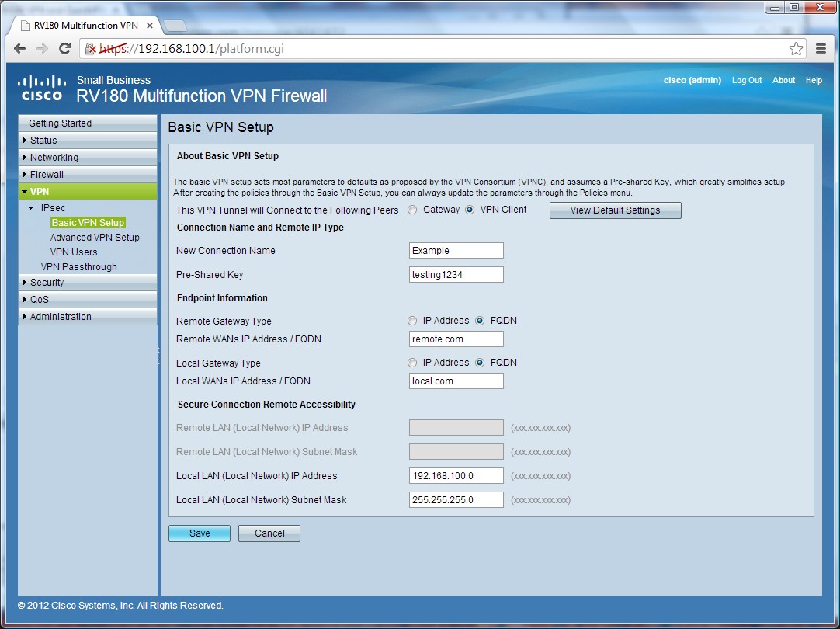840x629 pixels.
Task: Click the Basic VPN Setup page heading
Action: coord(220,127)
